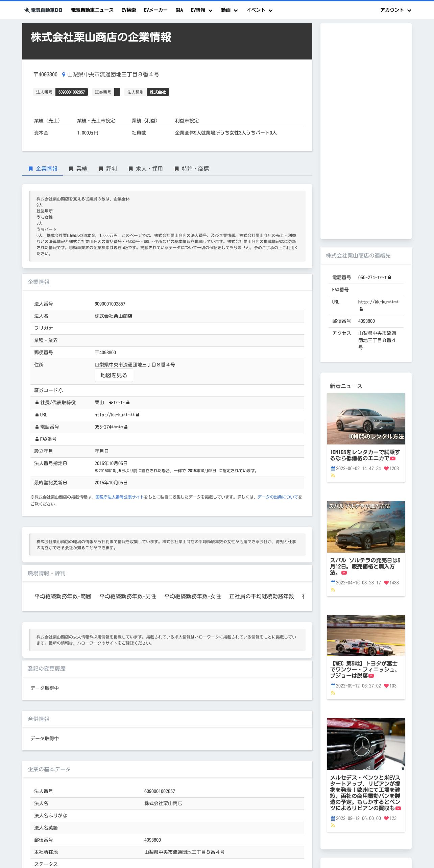The image size is (434, 868).
Task: Click heart icon with 123 likes
Action: 386,818
